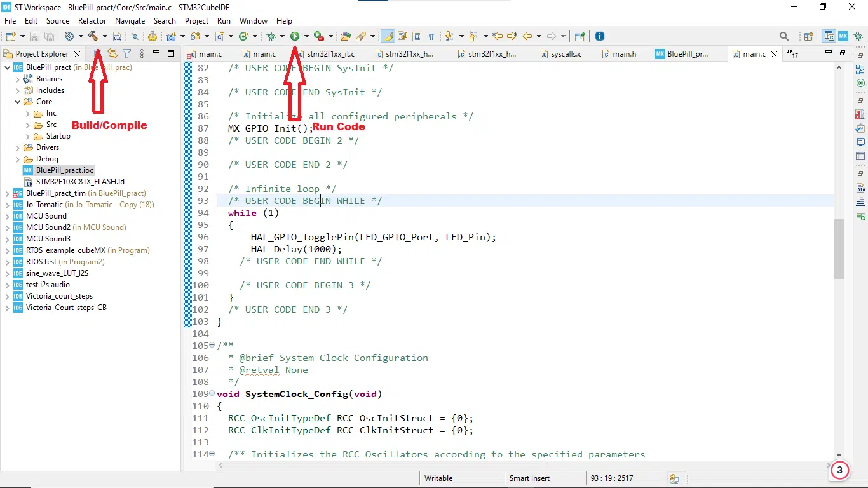Screen dimensions: 868x488
Task: Click the New class green C icon
Action: click(243, 36)
